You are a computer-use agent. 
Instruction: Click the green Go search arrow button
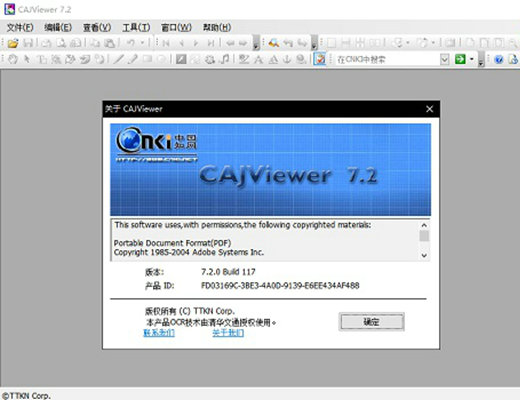[x=460, y=59]
